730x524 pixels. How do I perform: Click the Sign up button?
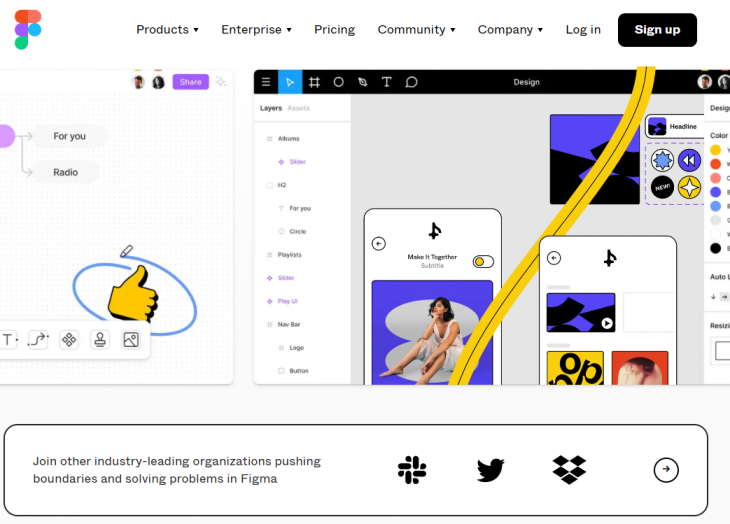click(x=657, y=30)
